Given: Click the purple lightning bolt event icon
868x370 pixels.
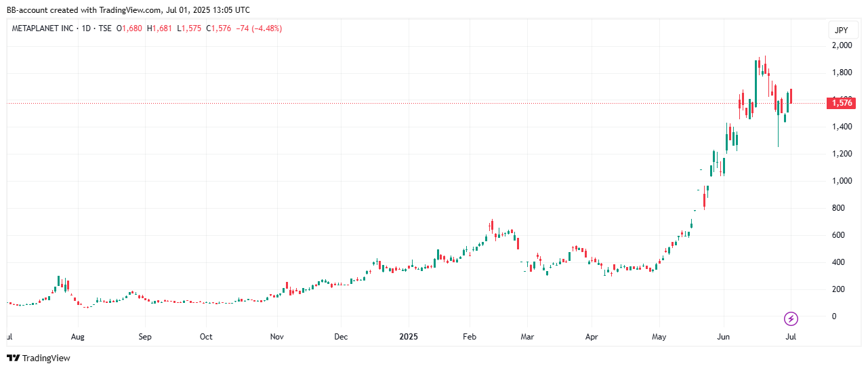Looking at the screenshot, I should click(x=791, y=318).
